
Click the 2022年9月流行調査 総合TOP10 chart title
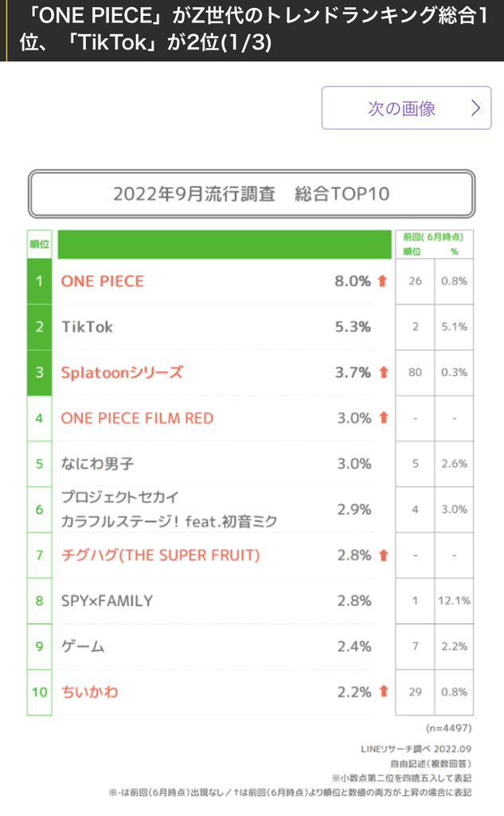click(252, 194)
